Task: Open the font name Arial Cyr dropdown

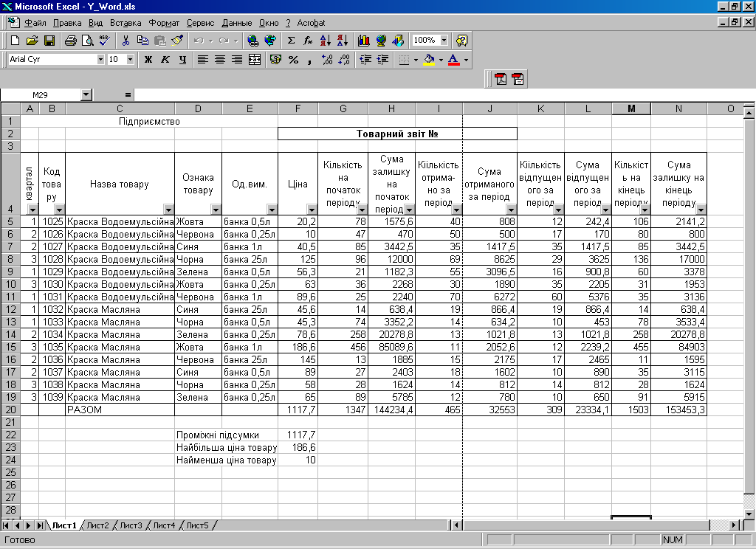Action: coord(100,59)
